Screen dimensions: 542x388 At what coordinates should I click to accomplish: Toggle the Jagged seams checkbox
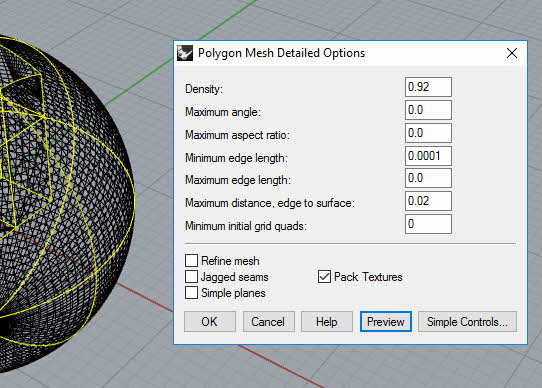(191, 277)
